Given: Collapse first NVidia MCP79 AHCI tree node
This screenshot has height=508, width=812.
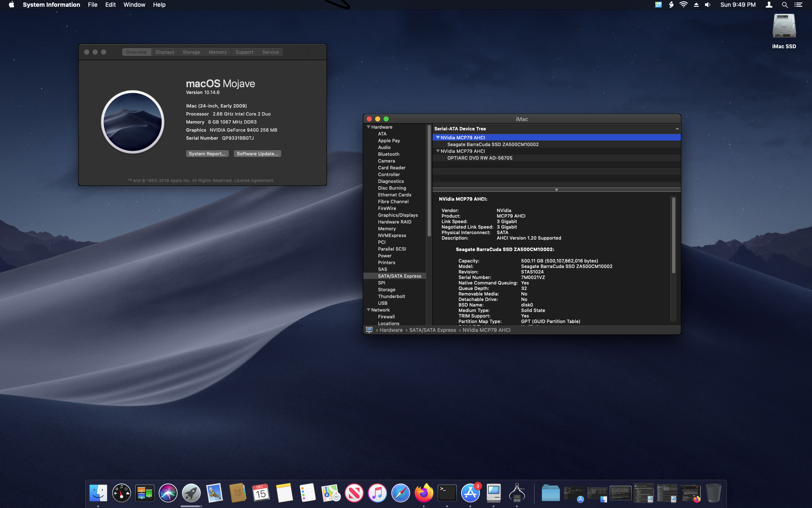Looking at the screenshot, I should click(x=438, y=138).
